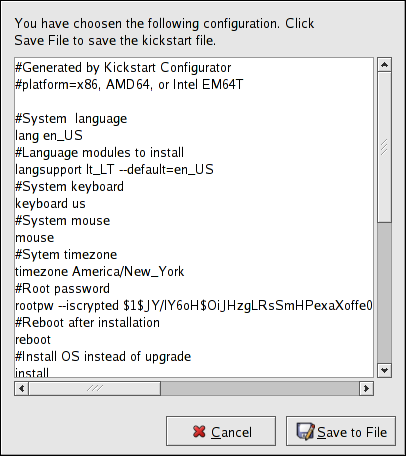Click the vertical scrollbar track below the thumb
This screenshot has width=406, height=456.
pos(384,293)
